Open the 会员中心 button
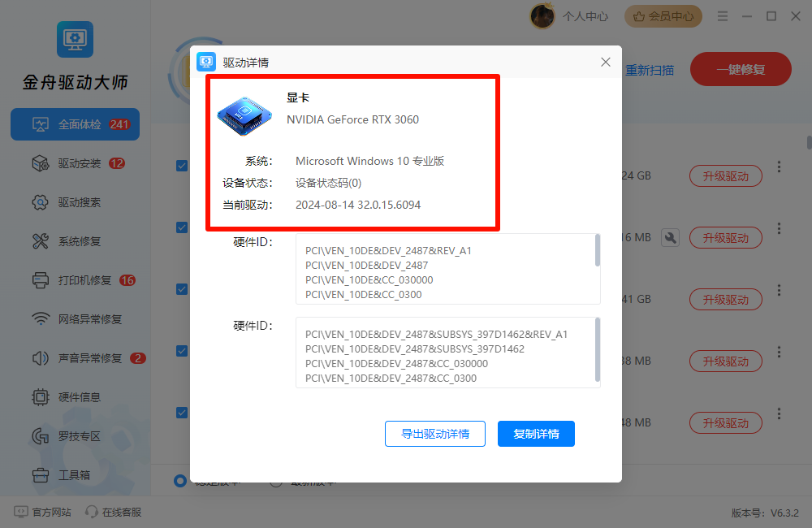This screenshot has height=528, width=812. coord(663,16)
